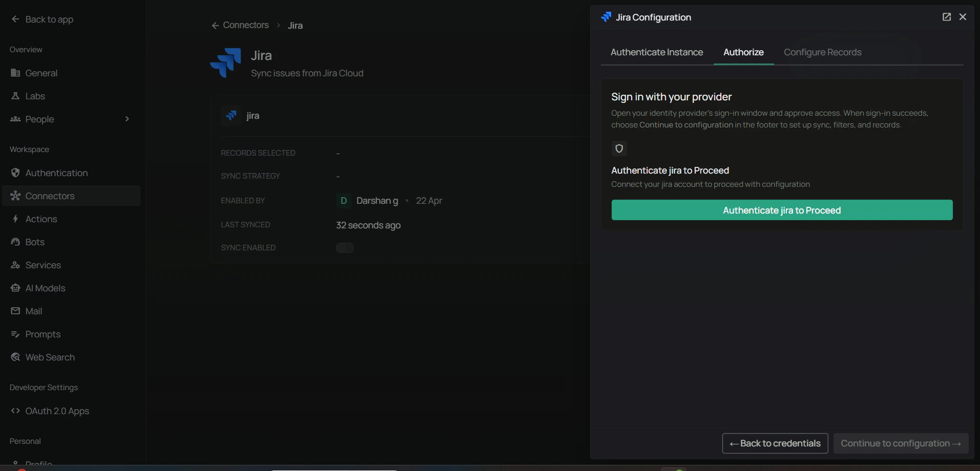Click the jira connector name in card
Screen dimensions: 980x471
coord(253,116)
